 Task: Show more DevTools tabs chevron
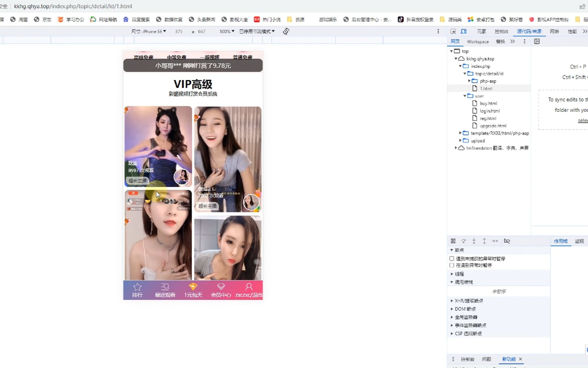(x=585, y=31)
